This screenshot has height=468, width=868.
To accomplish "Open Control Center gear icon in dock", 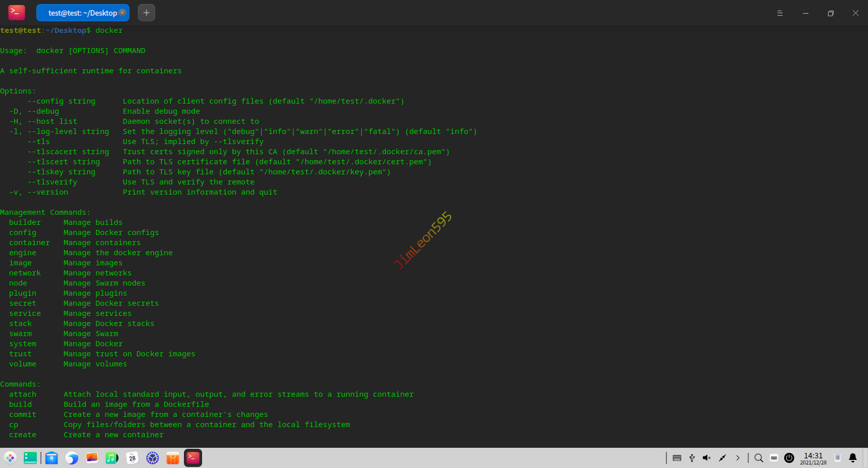I will point(153,458).
